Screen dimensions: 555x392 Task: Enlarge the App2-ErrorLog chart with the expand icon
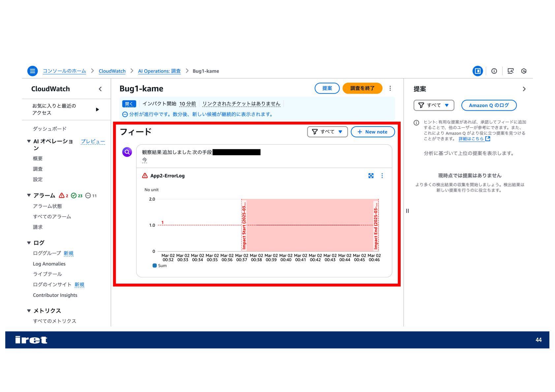tap(371, 176)
